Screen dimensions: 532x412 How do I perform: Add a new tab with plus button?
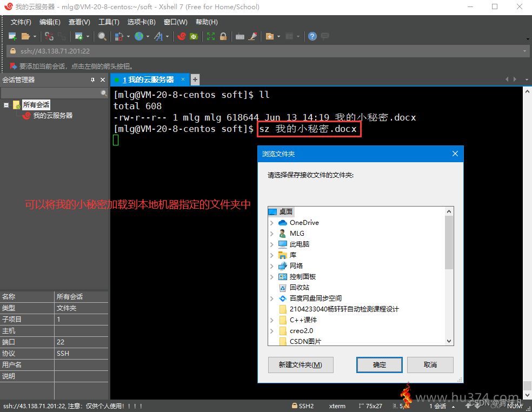[195, 80]
